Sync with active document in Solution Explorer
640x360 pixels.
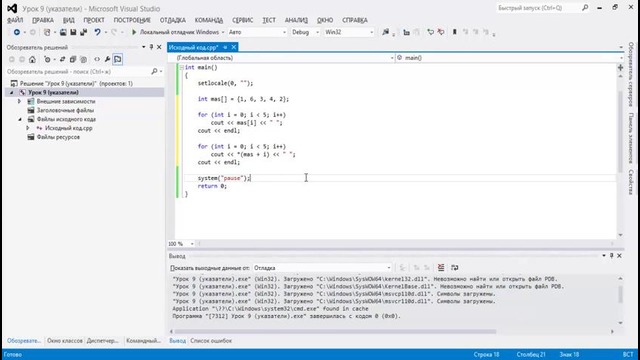62,60
